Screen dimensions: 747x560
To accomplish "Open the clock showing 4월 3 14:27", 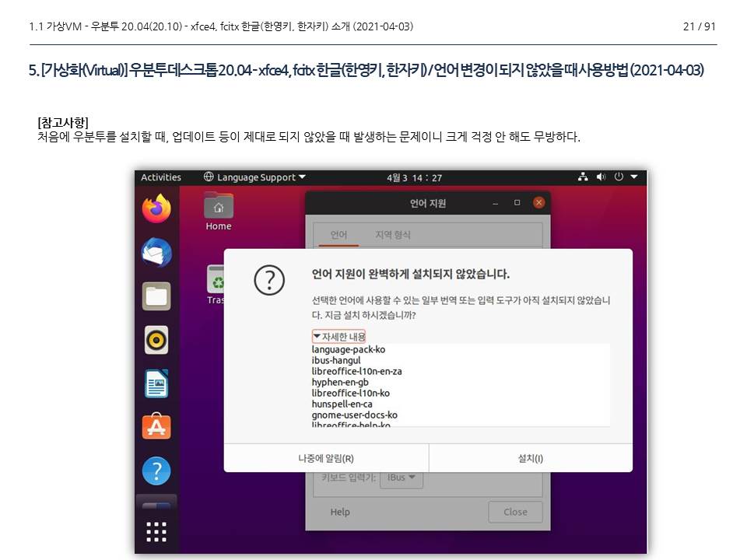I will tap(414, 177).
